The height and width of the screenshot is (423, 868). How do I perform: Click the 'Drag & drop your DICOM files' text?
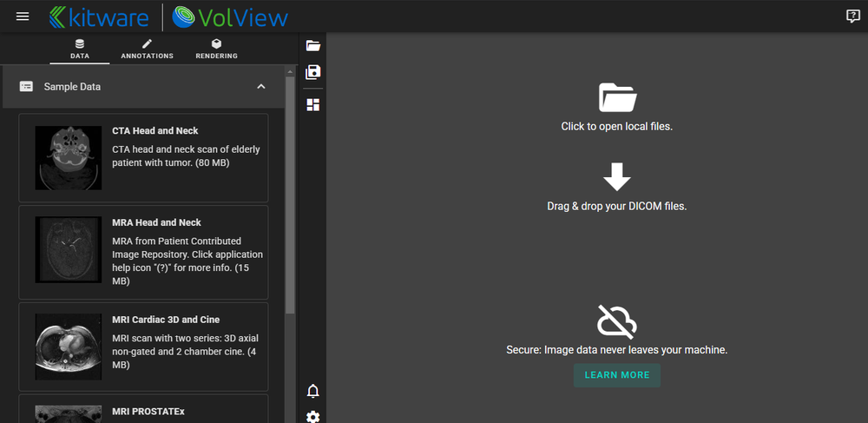tap(616, 207)
